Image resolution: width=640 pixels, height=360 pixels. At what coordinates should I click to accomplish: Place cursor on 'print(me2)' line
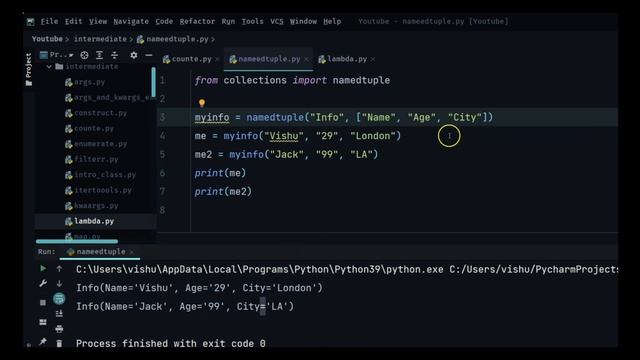coord(223,191)
